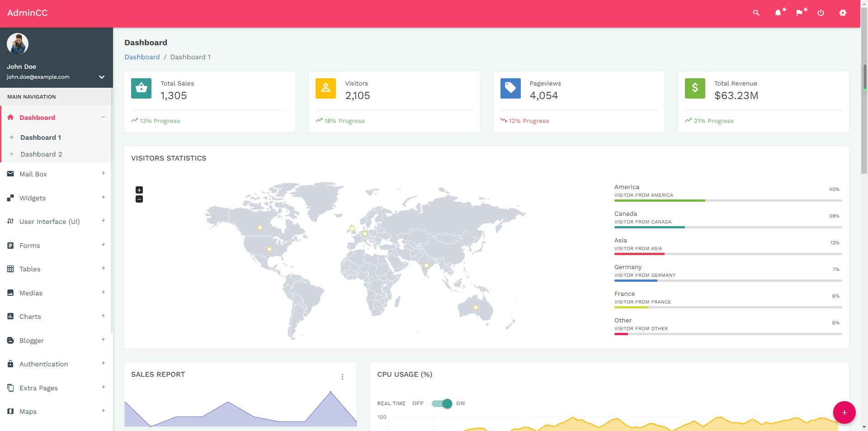Click the Authentication lock icon
The image size is (868, 431).
click(10, 364)
